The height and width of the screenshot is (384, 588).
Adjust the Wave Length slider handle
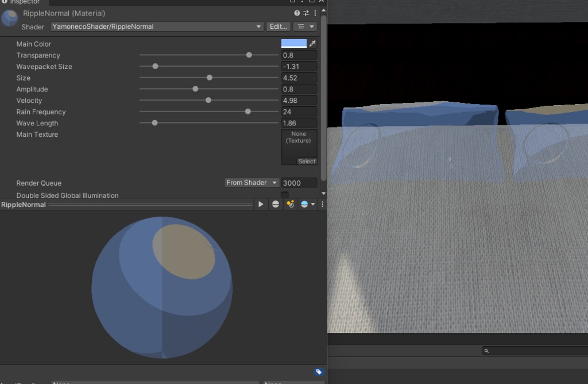click(x=154, y=123)
